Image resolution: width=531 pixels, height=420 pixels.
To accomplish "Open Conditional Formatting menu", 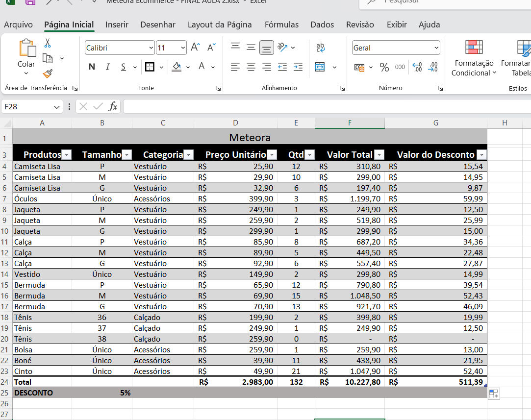I will pos(474,59).
